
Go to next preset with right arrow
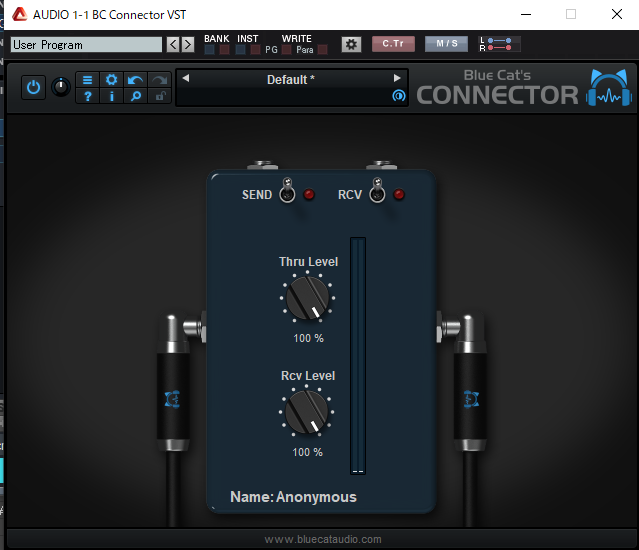(x=397, y=78)
